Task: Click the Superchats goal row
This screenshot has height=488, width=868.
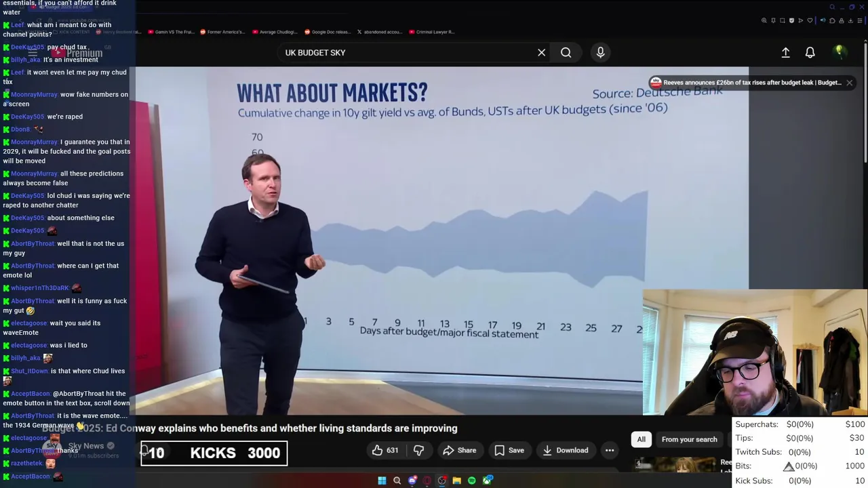Action: point(800,424)
